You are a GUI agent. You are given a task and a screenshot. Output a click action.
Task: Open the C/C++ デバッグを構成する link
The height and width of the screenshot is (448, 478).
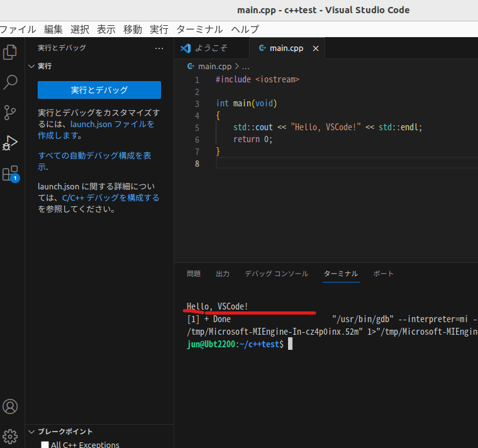click(x=111, y=198)
